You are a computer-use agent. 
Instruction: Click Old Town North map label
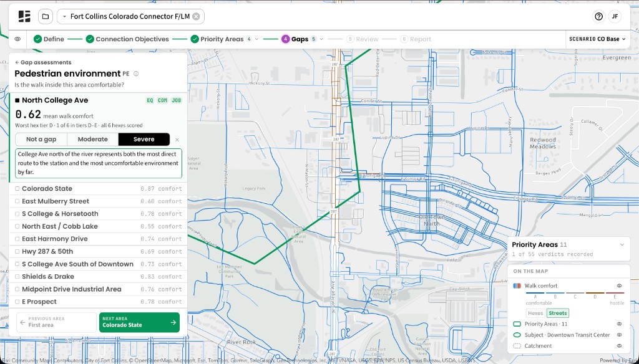pyautogui.click(x=431, y=220)
